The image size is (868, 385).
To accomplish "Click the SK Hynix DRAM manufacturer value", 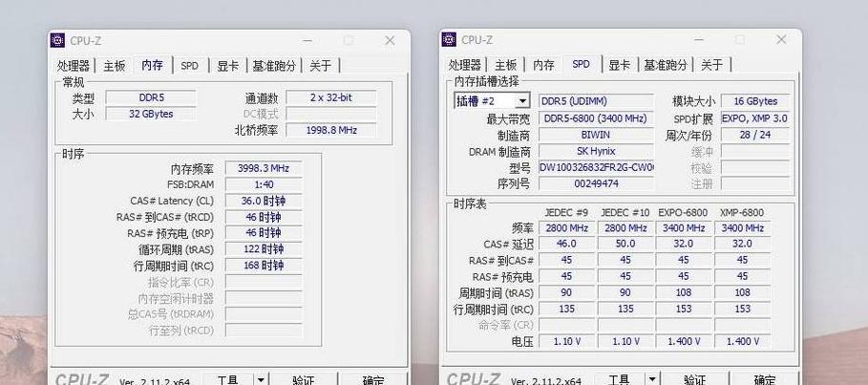I will 596,151.
